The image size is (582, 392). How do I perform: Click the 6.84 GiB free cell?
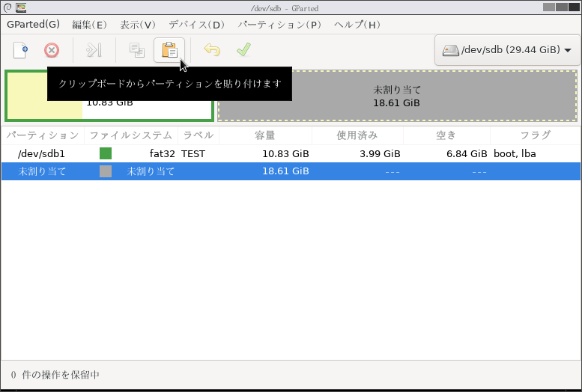(x=467, y=153)
